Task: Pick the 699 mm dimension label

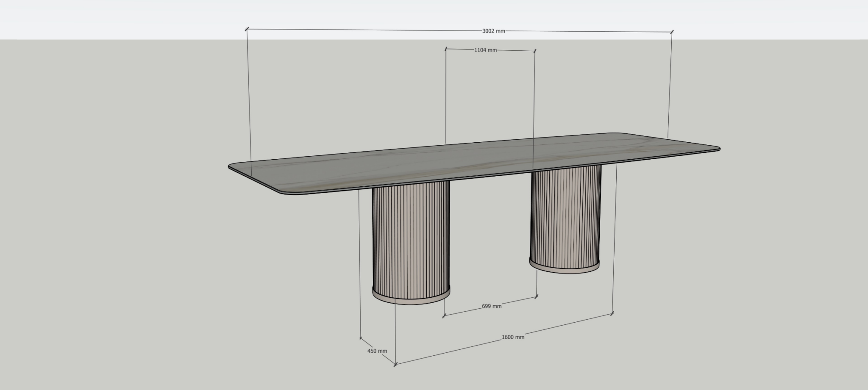Action: [x=492, y=306]
